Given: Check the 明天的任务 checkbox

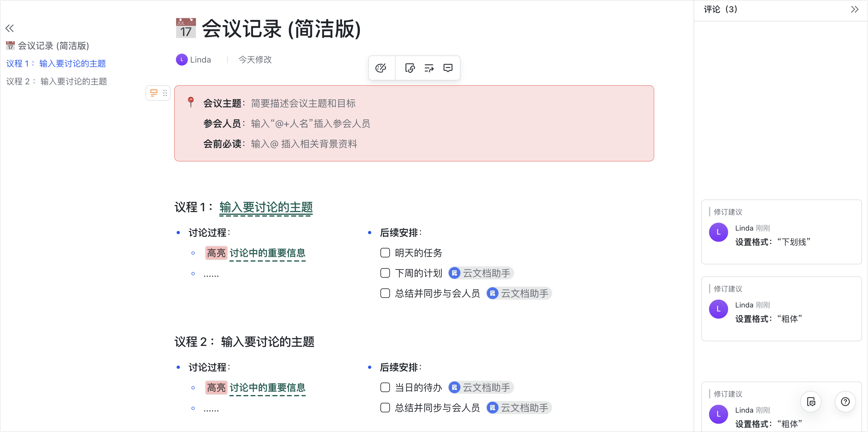Looking at the screenshot, I should pos(385,253).
